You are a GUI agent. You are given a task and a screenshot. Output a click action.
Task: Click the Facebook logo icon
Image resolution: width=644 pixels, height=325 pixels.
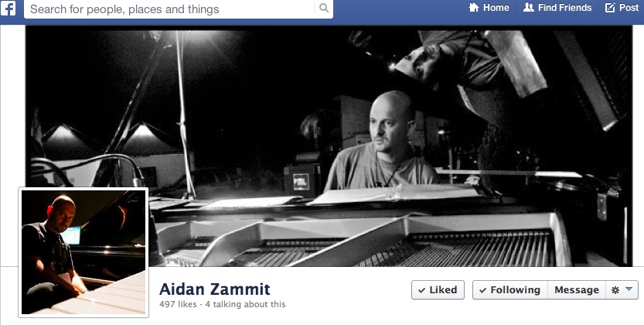8,9
